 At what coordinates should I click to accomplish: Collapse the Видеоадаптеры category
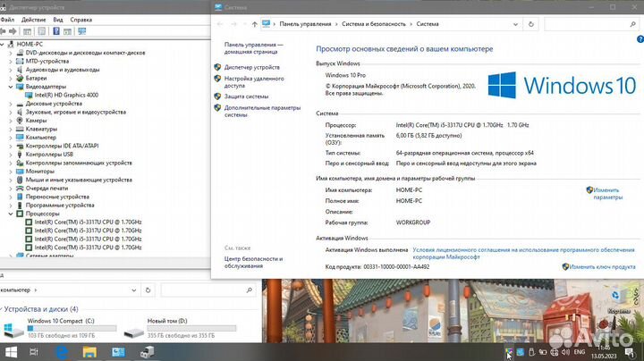tap(11, 87)
